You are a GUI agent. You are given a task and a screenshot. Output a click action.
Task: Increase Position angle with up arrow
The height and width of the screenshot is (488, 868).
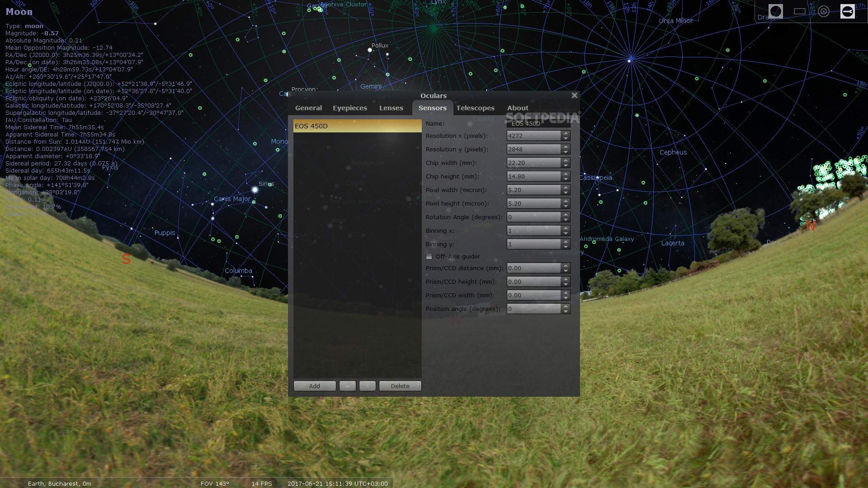(566, 306)
